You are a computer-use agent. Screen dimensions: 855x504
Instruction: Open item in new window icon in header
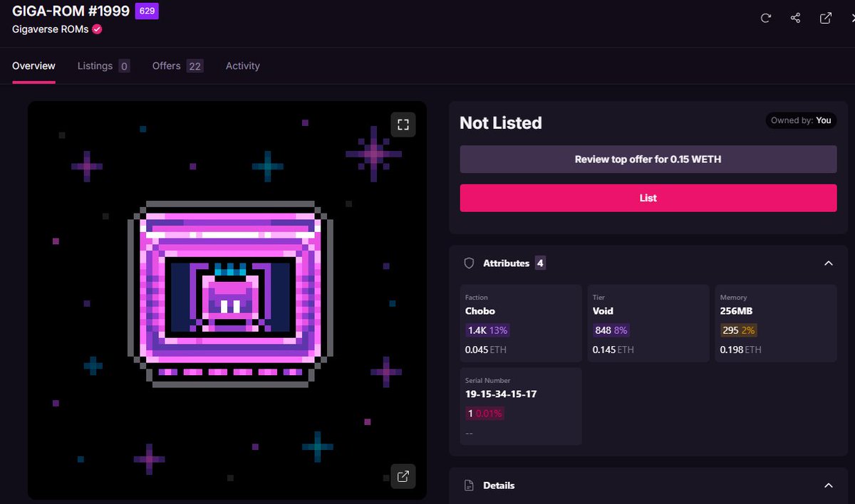coord(826,18)
